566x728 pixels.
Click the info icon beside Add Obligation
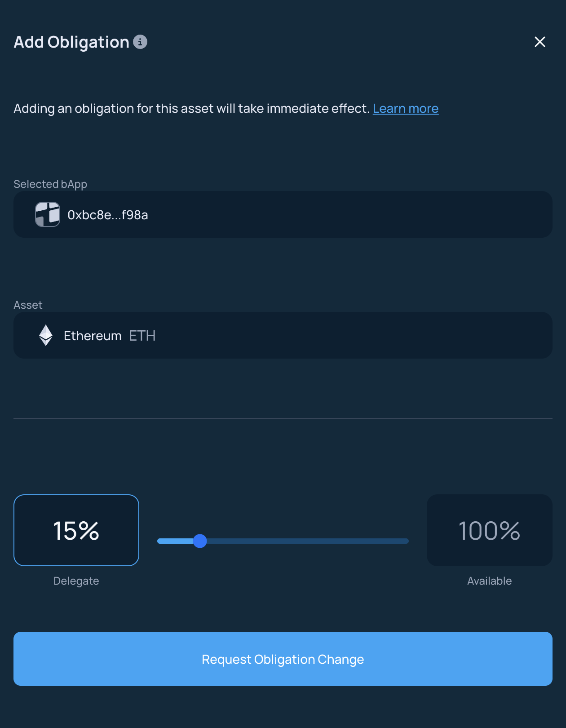[x=140, y=42]
